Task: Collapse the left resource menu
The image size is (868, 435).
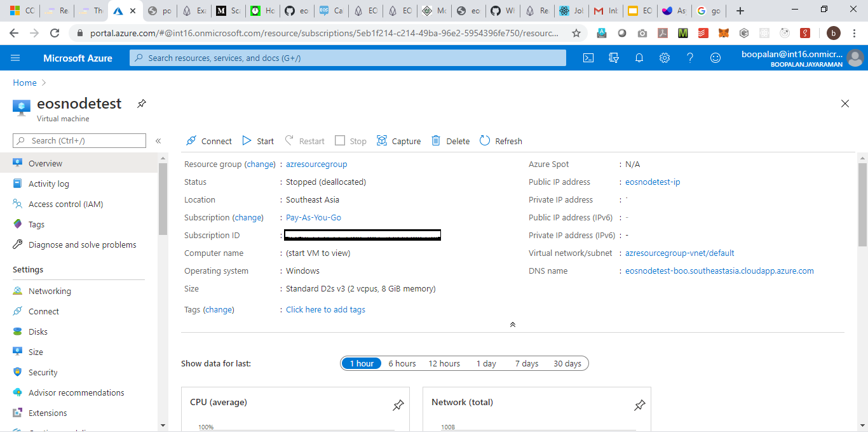Action: click(x=158, y=141)
